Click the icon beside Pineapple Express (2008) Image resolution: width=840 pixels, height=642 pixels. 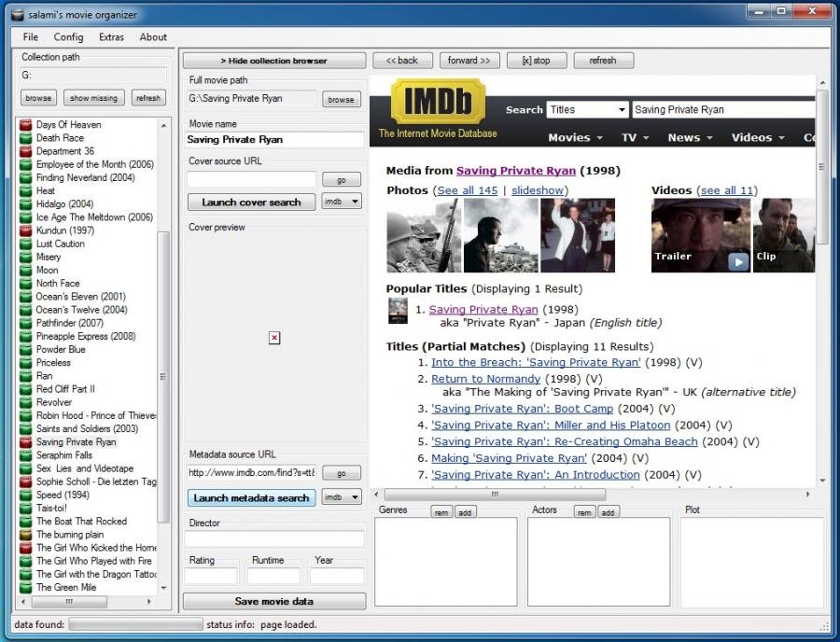(26, 336)
